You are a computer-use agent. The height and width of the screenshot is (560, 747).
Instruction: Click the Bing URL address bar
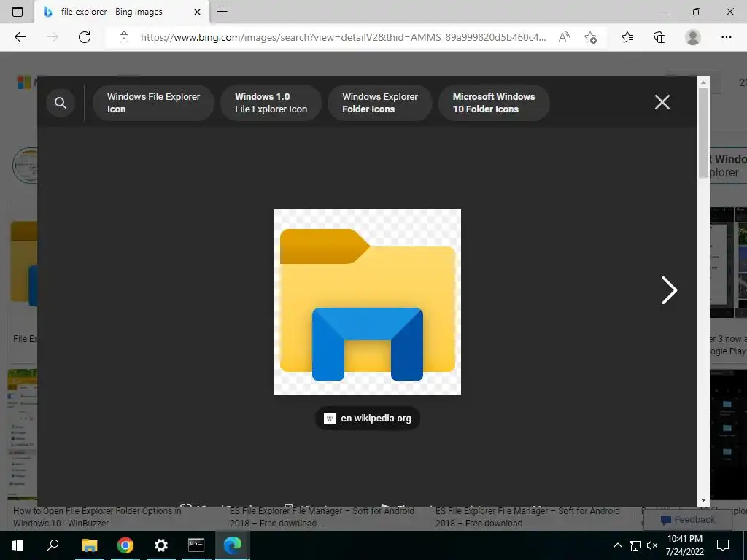[343, 37]
